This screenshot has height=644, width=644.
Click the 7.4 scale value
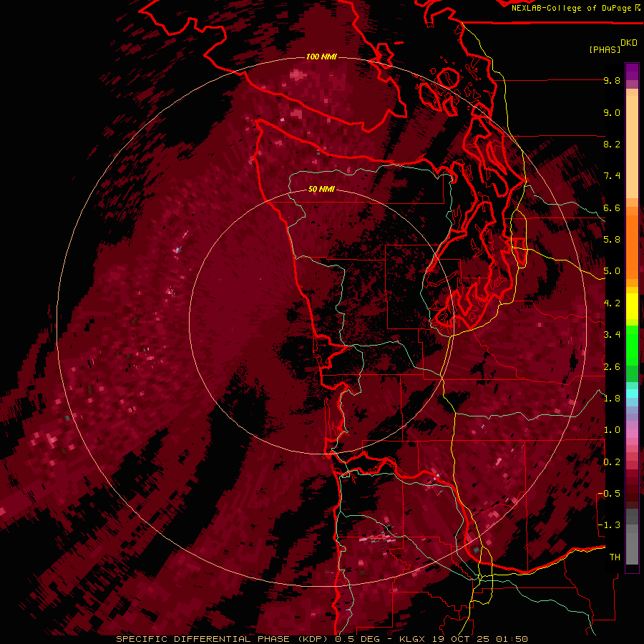pyautogui.click(x=612, y=176)
